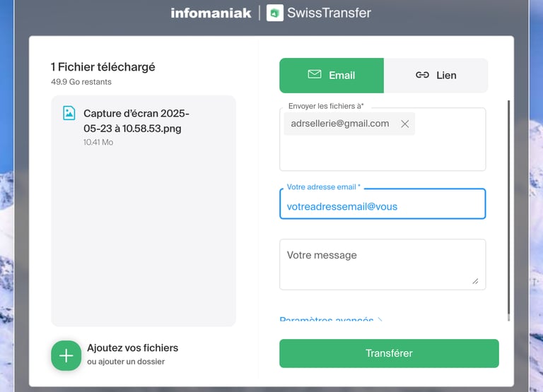Click the chain link icon on Lien tab
The image size is (543, 392).
422,75
